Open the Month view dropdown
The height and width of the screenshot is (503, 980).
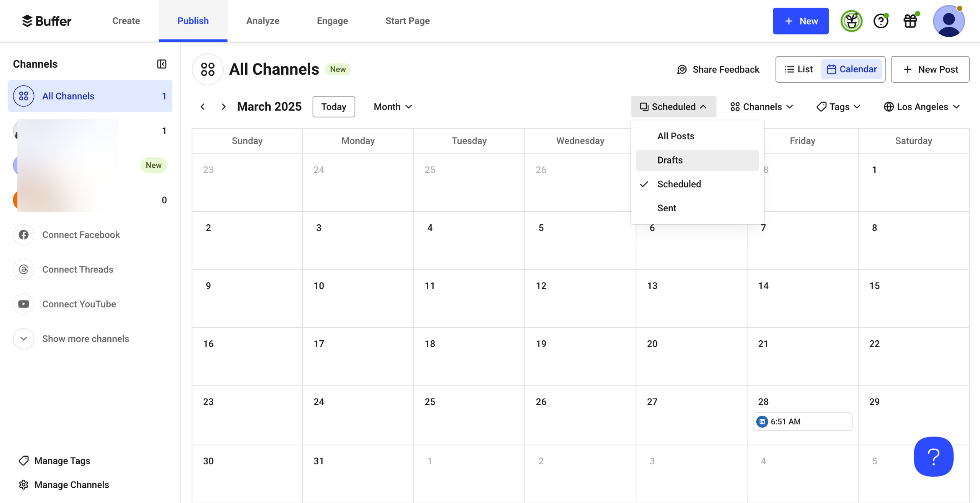click(x=393, y=107)
